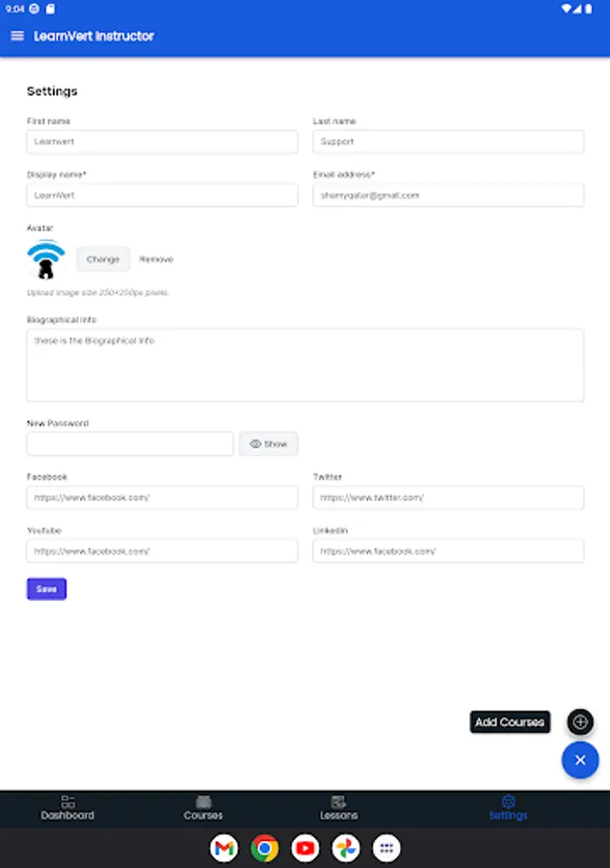Click the avatar profile image
The image size is (610, 868).
pos(46,260)
